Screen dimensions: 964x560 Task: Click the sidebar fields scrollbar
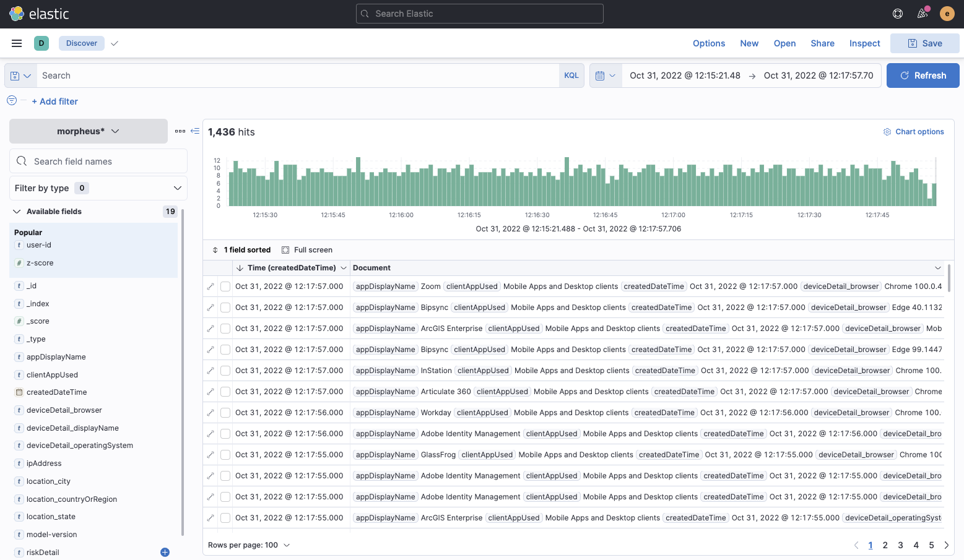tap(183, 371)
